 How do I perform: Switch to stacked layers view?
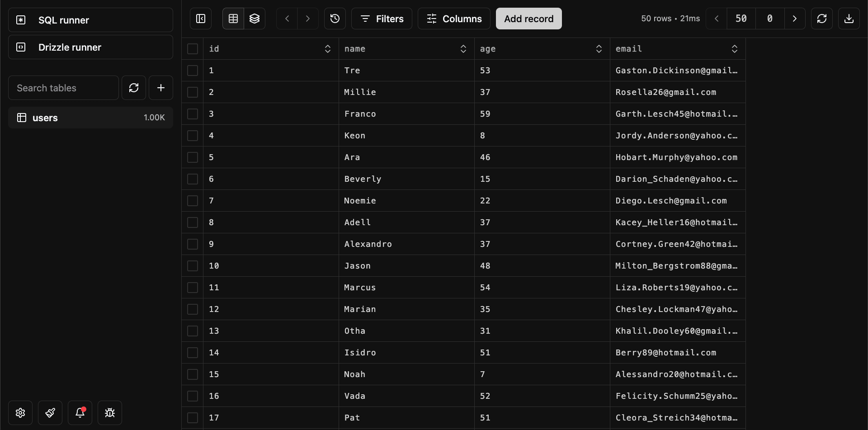(255, 19)
